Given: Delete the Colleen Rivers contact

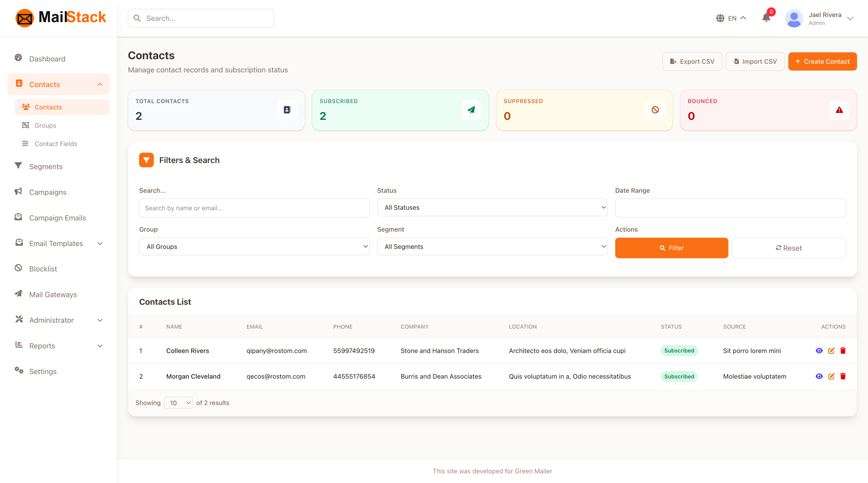Looking at the screenshot, I should pyautogui.click(x=843, y=350).
